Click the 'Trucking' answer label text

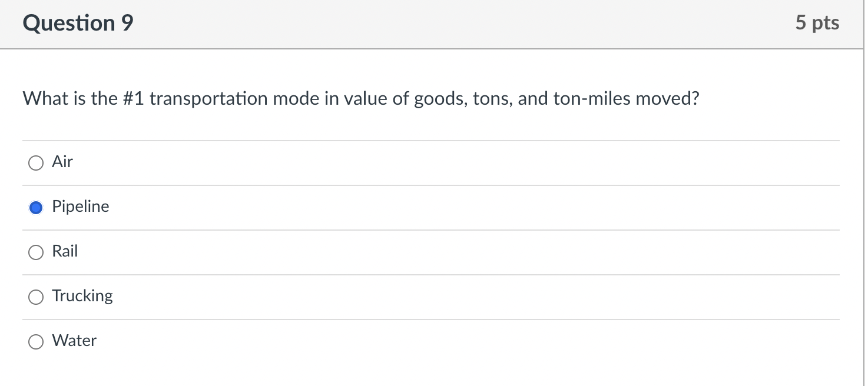coord(82,296)
